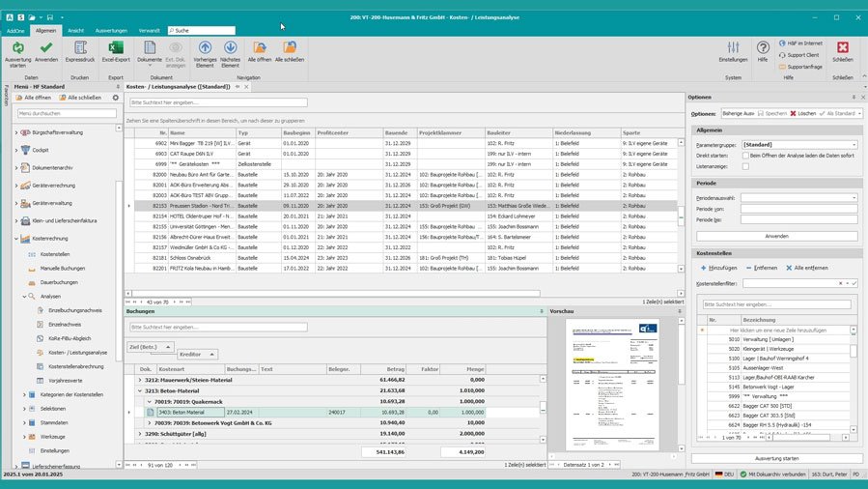Screen dimensions: 868x489
Task: Export data with Excel-Export icon
Action: 115,48
